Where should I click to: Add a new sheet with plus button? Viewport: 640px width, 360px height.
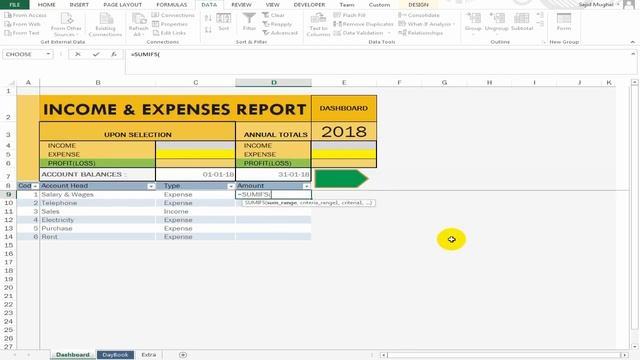coord(183,355)
